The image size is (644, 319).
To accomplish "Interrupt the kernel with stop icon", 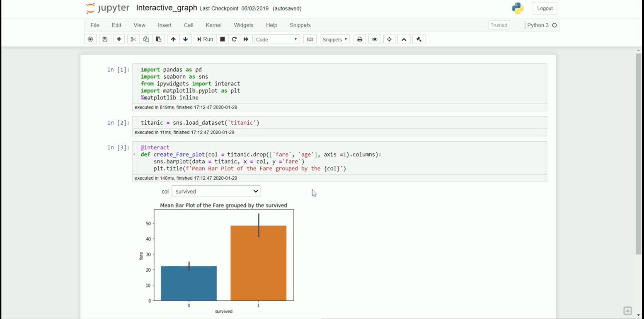I will click(x=222, y=39).
